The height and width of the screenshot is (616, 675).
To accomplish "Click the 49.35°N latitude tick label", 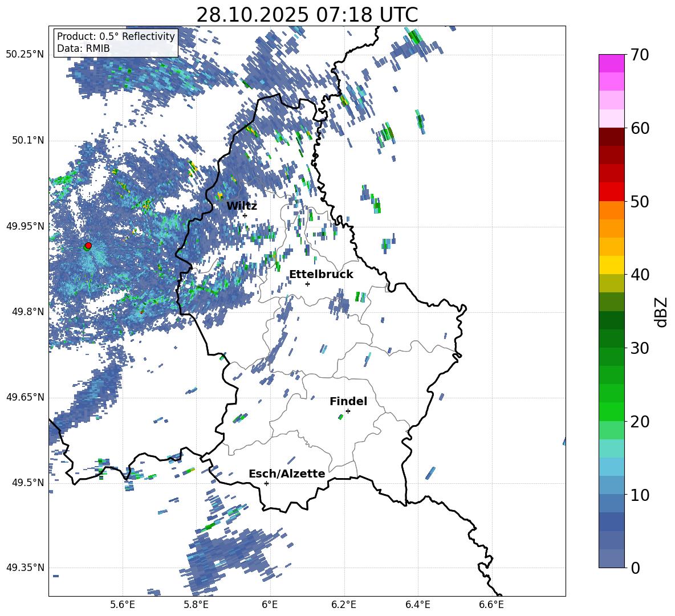I will pos(25,568).
